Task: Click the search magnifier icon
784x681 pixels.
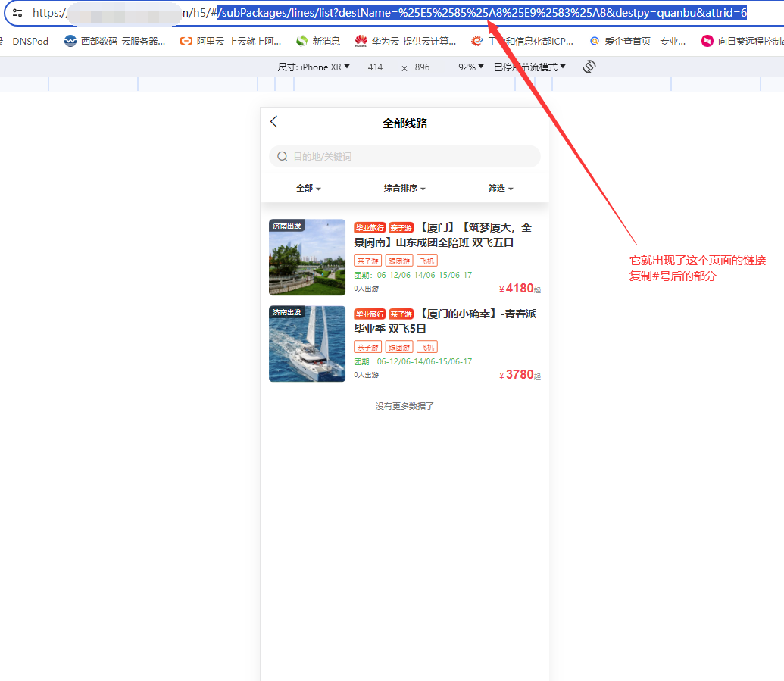Action: (x=283, y=157)
